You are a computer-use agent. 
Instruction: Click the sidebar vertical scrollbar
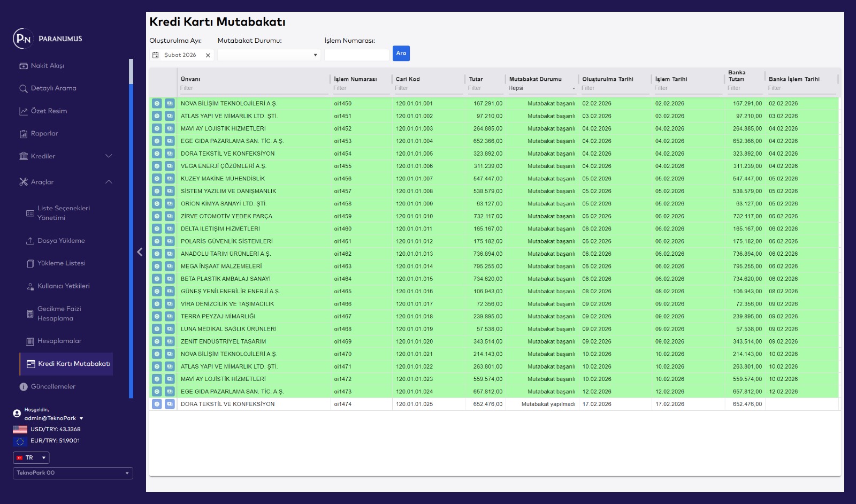(131, 72)
